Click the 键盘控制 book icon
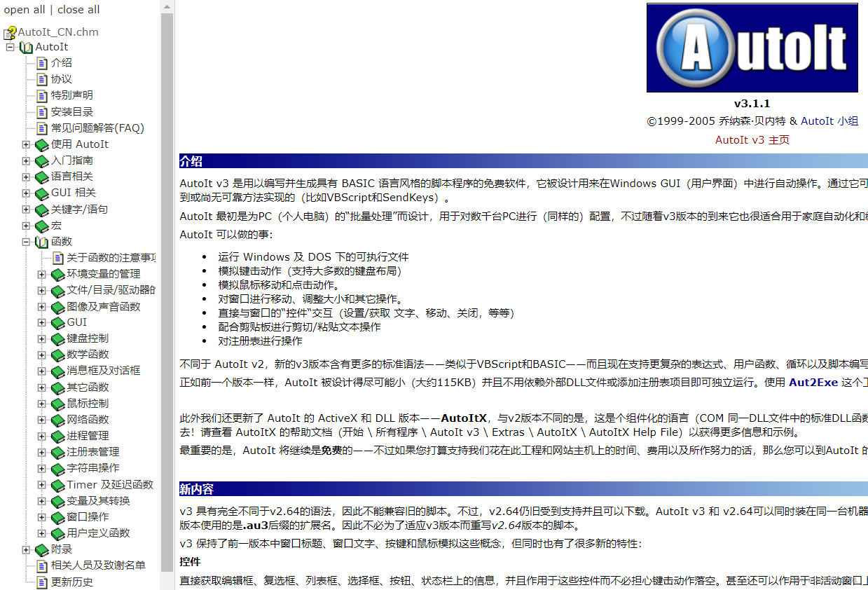 pyautogui.click(x=57, y=338)
